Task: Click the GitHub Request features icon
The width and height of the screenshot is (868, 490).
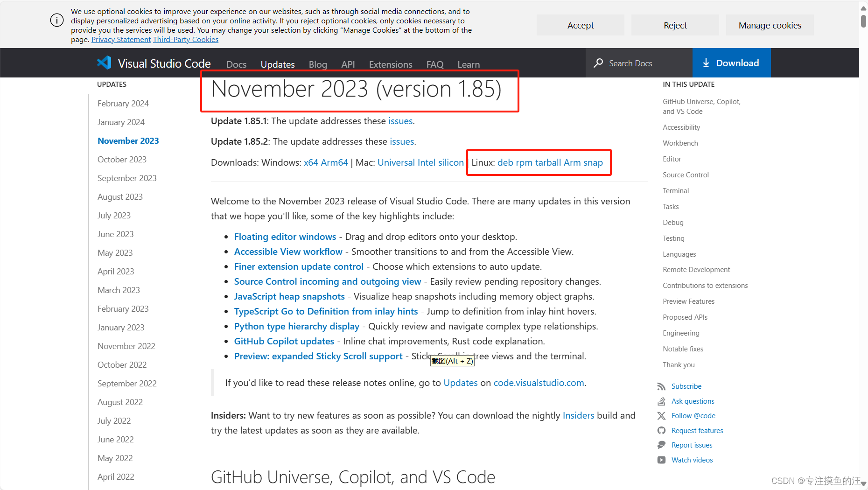Action: click(x=661, y=431)
